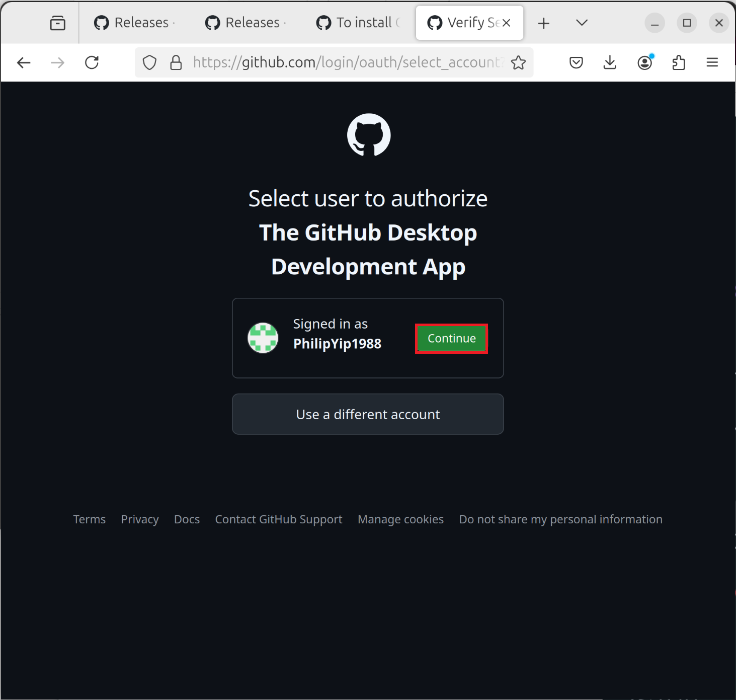View site security padlock info

(x=176, y=62)
